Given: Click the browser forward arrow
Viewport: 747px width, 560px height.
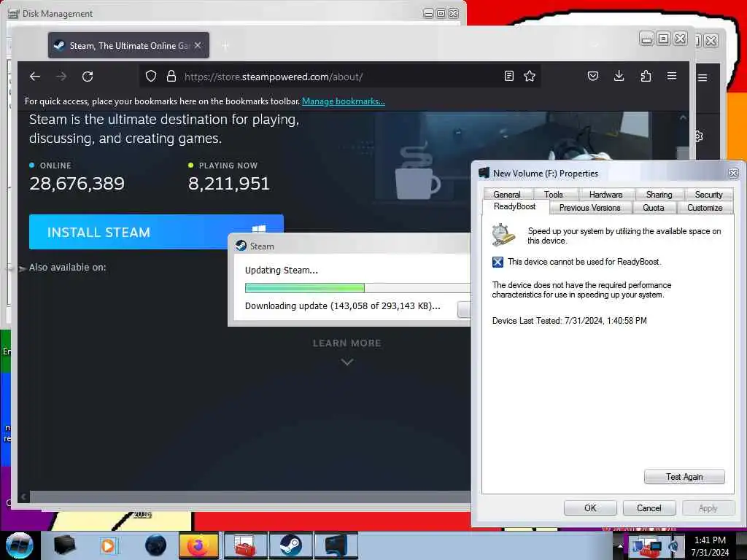Looking at the screenshot, I should pos(61,76).
